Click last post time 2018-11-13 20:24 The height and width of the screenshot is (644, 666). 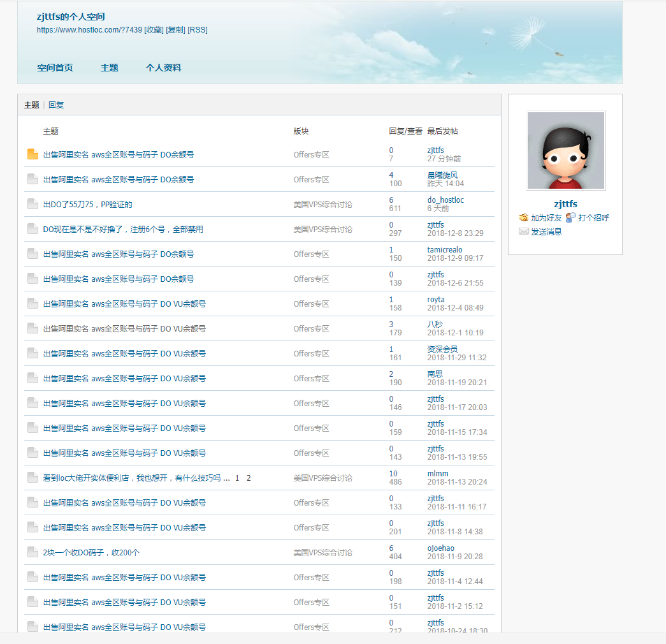click(457, 482)
